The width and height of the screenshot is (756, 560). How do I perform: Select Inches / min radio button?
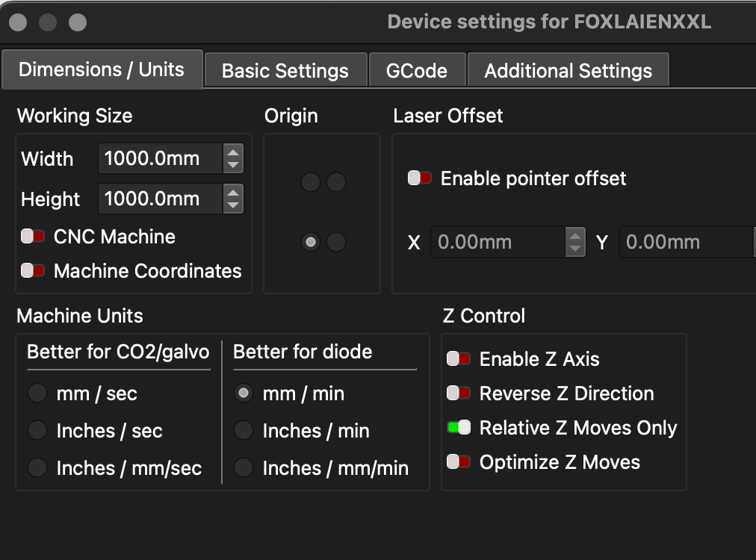[244, 431]
